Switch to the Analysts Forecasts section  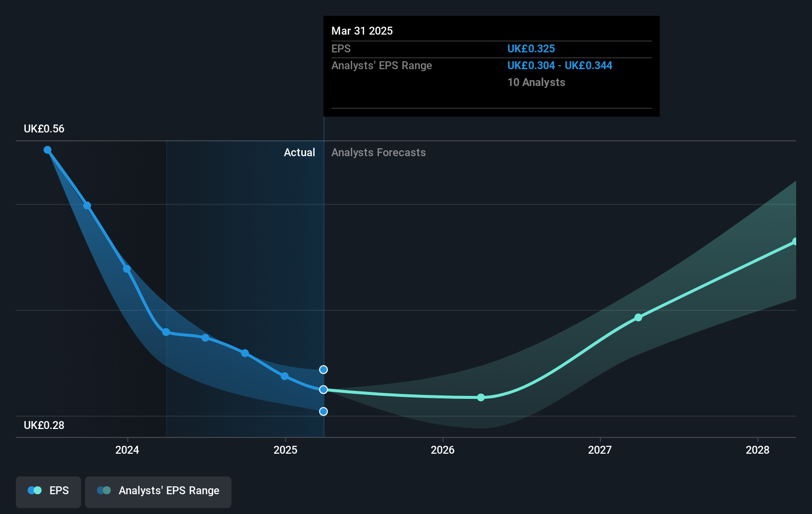click(x=378, y=152)
